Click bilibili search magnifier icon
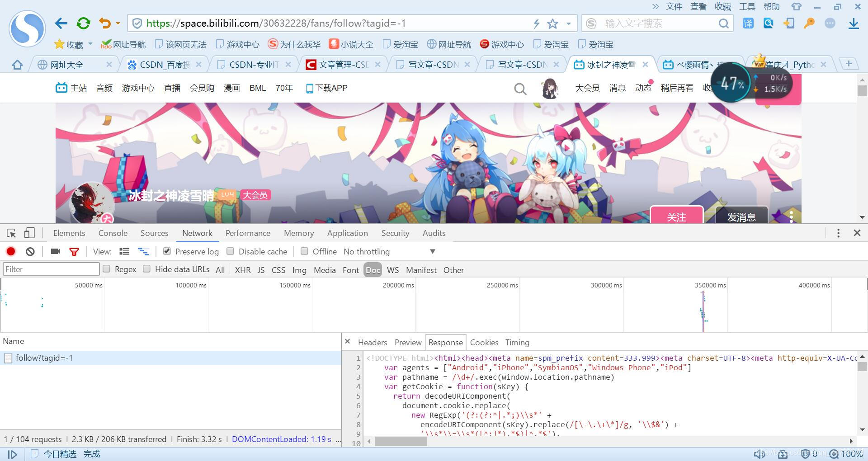The width and height of the screenshot is (868, 461). pos(520,89)
